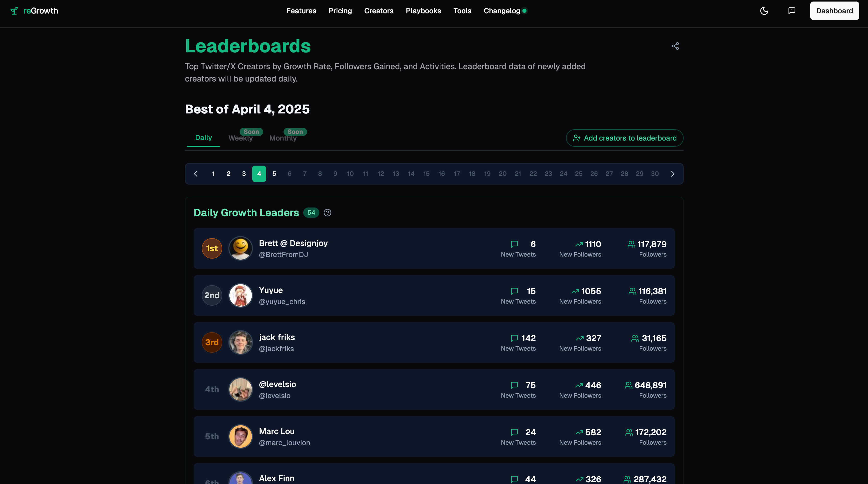Open the Changelog nav link

pos(502,11)
